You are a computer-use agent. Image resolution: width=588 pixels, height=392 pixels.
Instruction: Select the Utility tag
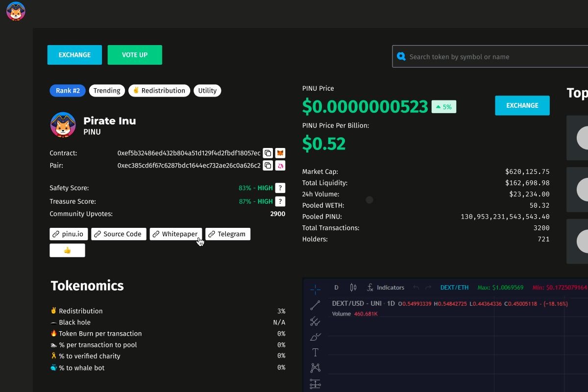pyautogui.click(x=207, y=91)
